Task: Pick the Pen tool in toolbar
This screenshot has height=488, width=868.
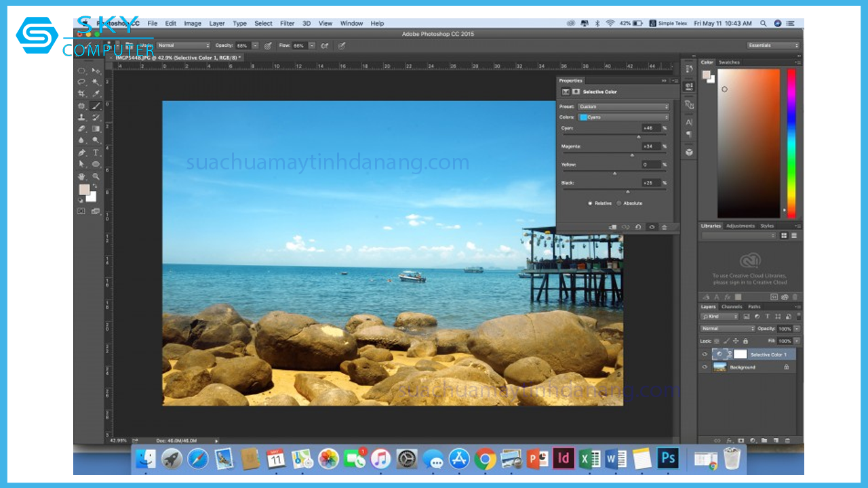Action: pyautogui.click(x=81, y=152)
